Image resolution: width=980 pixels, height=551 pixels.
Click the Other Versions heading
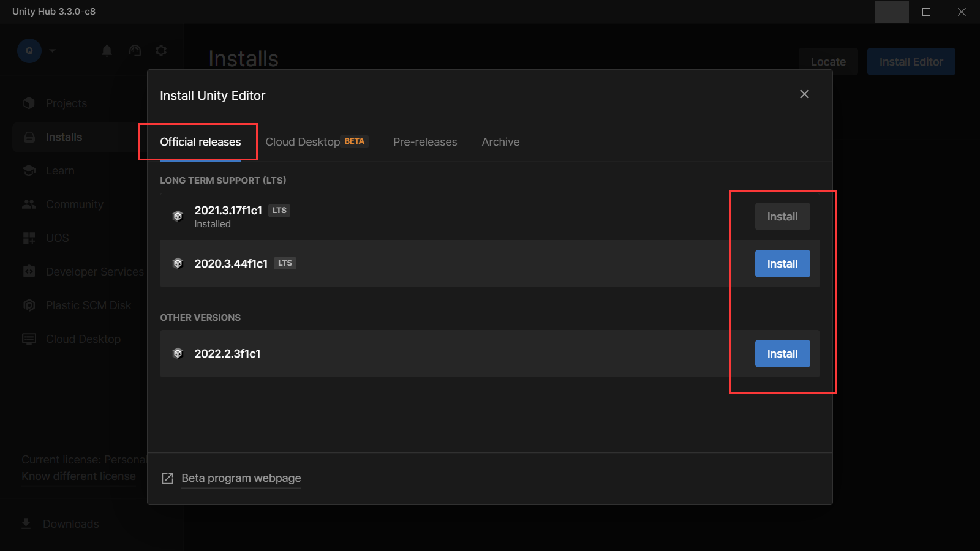[200, 317]
